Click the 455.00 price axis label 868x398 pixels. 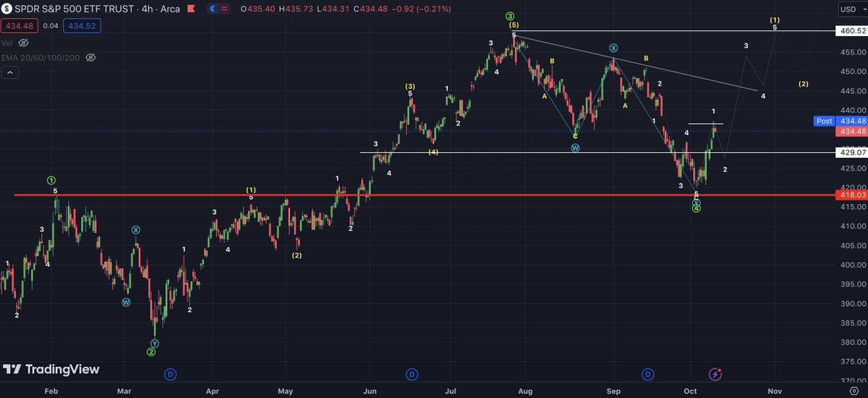[x=852, y=52]
